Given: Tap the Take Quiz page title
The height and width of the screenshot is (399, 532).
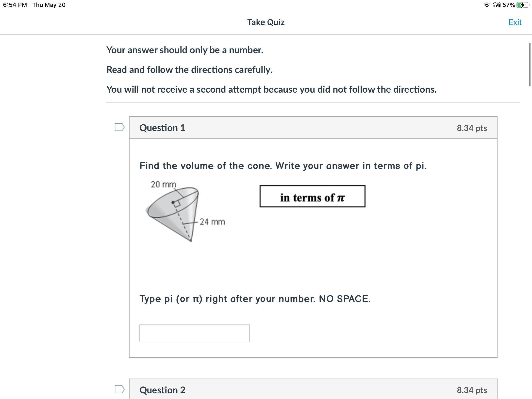Looking at the screenshot, I should 266,22.
